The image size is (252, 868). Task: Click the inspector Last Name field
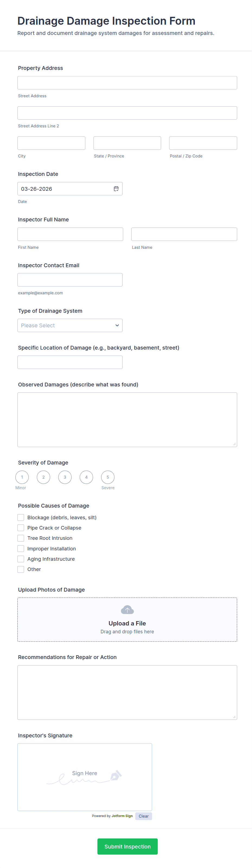point(184,234)
